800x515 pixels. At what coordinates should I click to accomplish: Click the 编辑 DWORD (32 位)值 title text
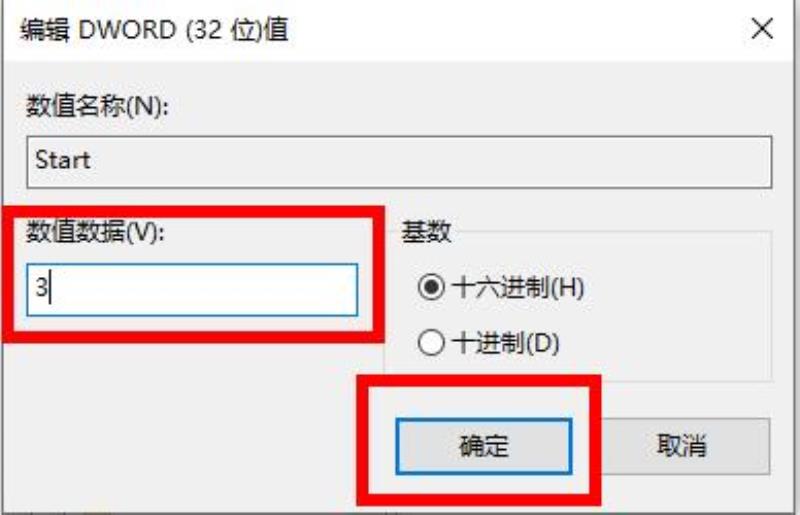(154, 30)
